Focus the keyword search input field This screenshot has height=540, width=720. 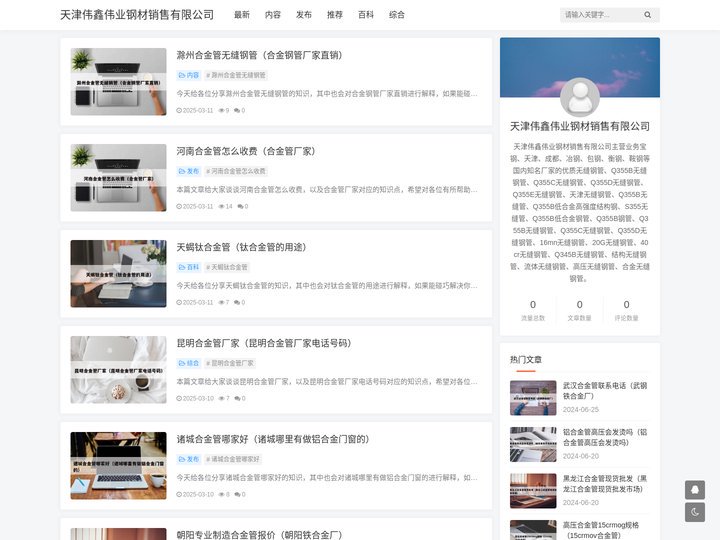point(601,15)
